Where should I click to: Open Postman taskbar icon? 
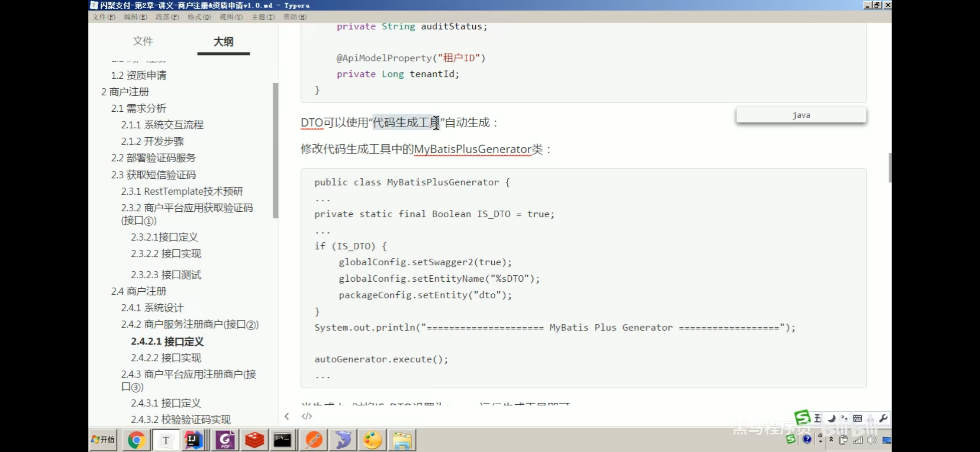314,440
